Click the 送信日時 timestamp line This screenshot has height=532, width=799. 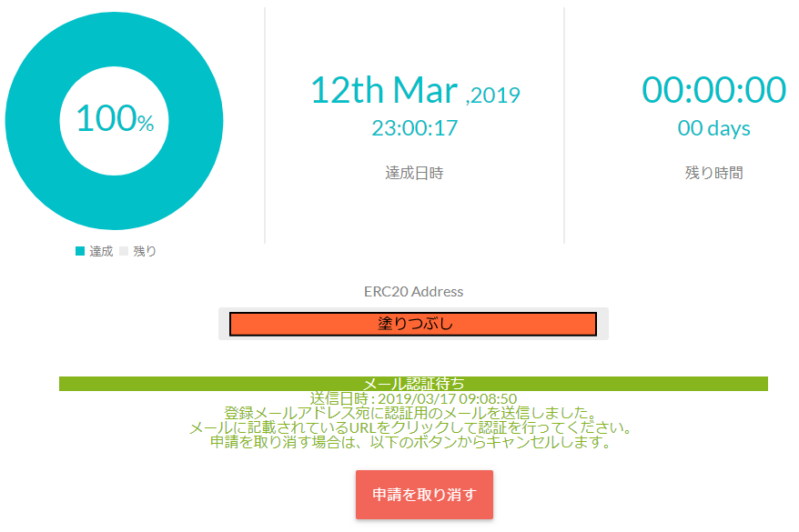click(413, 398)
